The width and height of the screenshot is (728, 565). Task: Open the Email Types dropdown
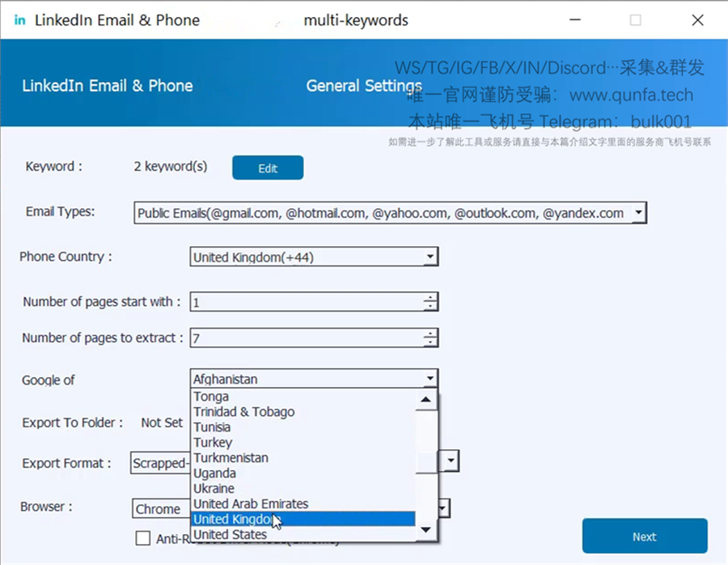[639, 213]
